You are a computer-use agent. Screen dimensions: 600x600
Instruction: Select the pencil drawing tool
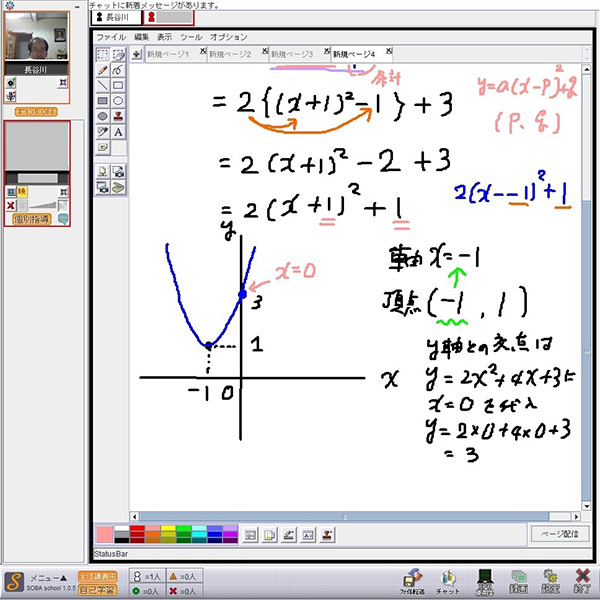coord(103,70)
